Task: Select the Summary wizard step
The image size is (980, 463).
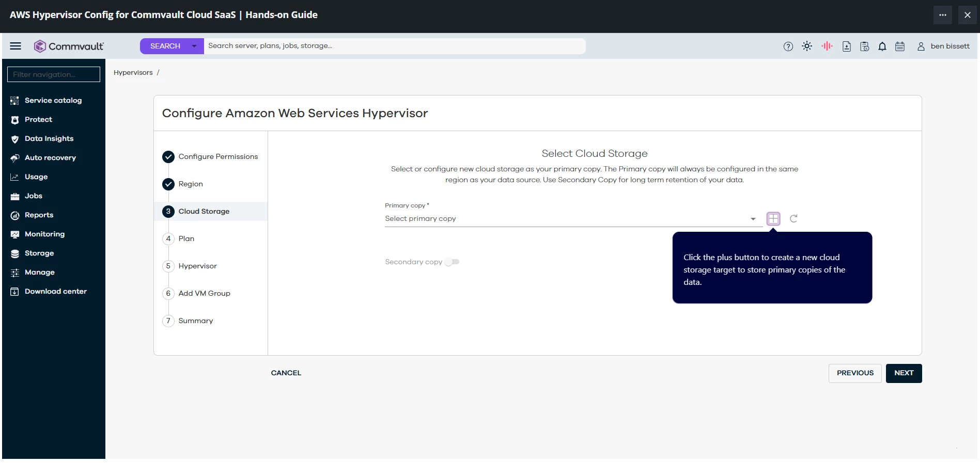Action: pyautogui.click(x=188, y=321)
